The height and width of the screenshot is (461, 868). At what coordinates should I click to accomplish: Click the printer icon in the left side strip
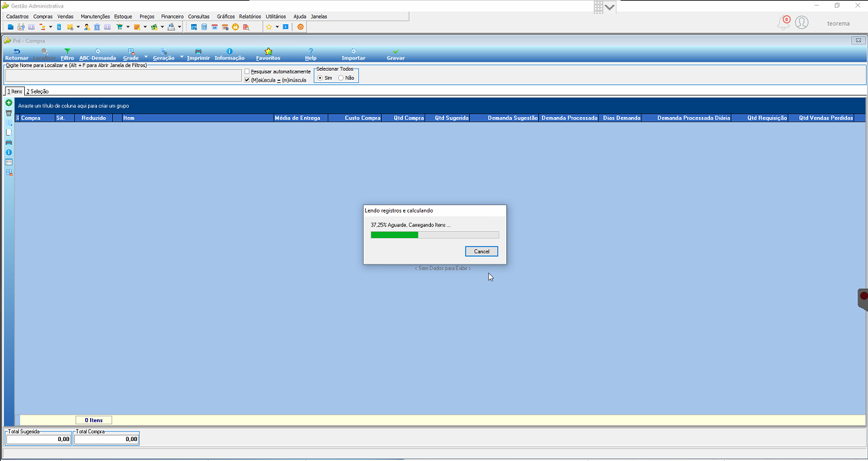[9, 142]
